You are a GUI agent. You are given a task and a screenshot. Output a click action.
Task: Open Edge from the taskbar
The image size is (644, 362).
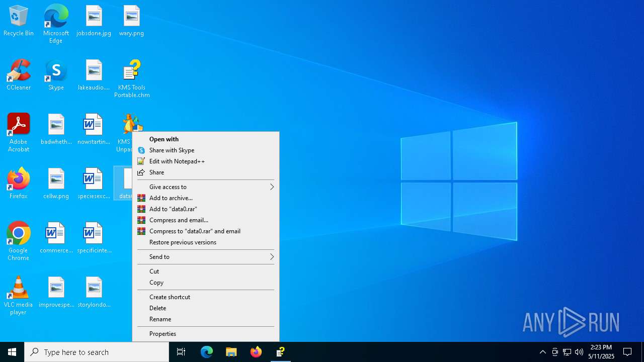[x=207, y=352]
